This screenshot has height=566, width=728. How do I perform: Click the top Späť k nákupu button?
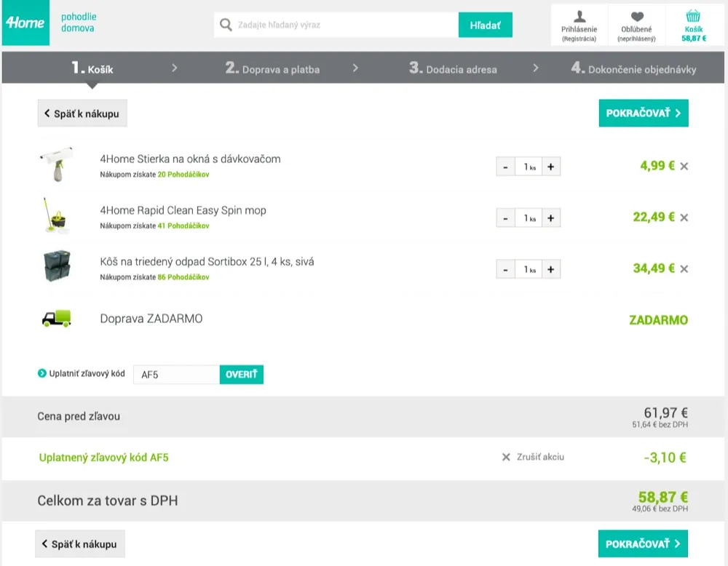82,113
